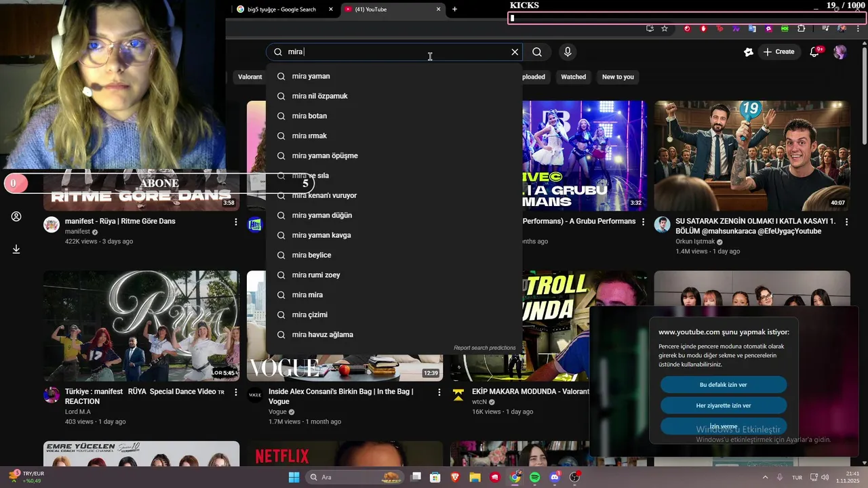Screen dimensions: 868x488
Task: Open the Chrome extensions puzzle icon
Action: tap(801, 28)
